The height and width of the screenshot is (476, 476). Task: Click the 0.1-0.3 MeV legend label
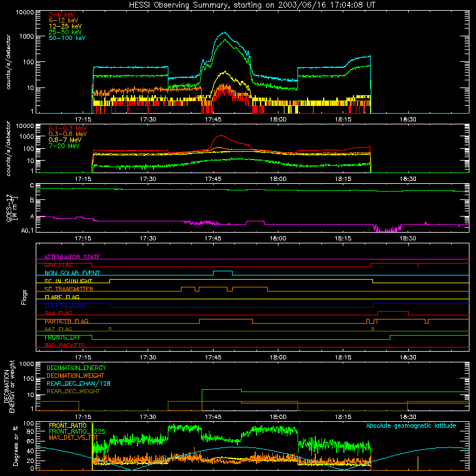pos(68,128)
